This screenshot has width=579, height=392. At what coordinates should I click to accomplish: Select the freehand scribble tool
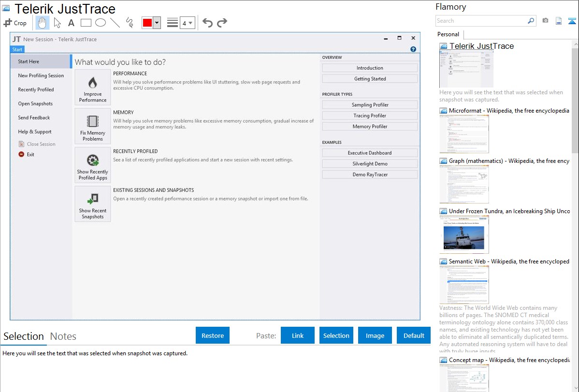tap(129, 23)
